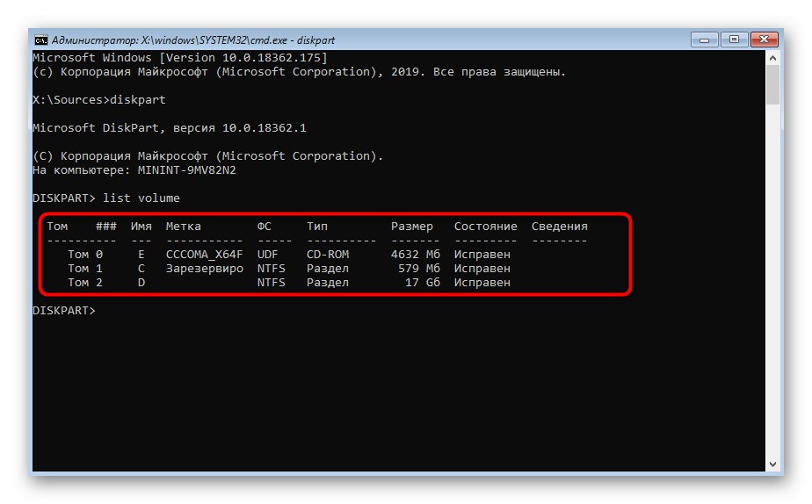Click the 'Том 2' row label
812x504 pixels.
85,283
